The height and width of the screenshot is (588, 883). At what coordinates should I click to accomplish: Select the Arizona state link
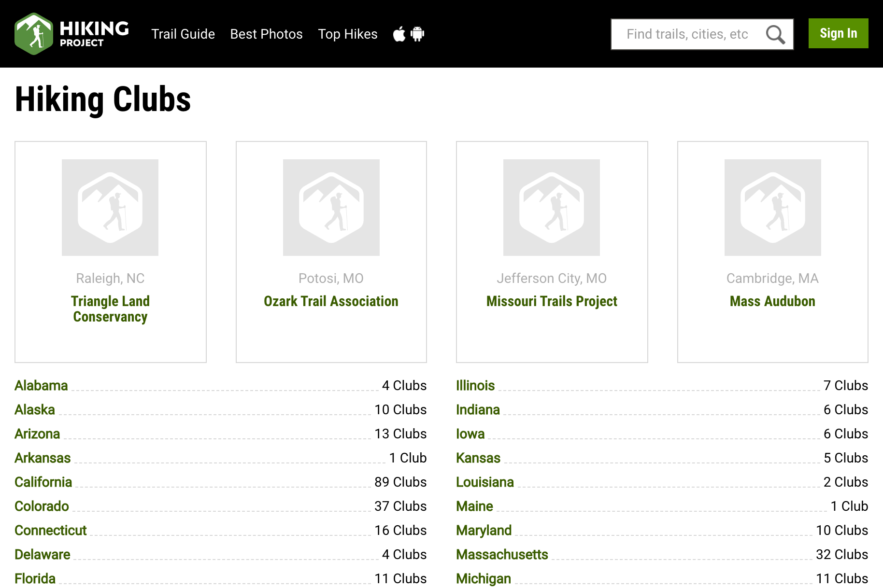pyautogui.click(x=37, y=434)
